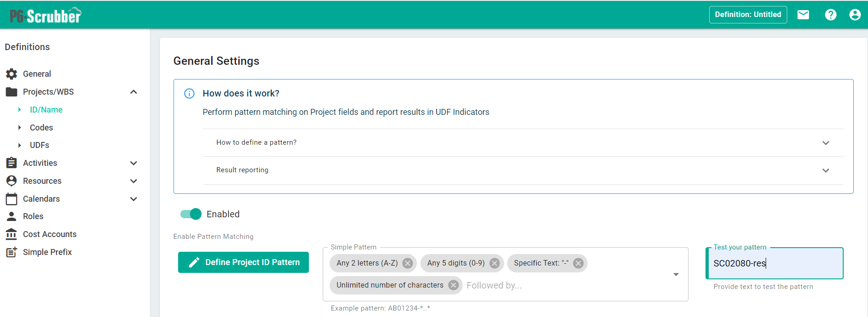Expand the Activities sidebar group

click(134, 163)
